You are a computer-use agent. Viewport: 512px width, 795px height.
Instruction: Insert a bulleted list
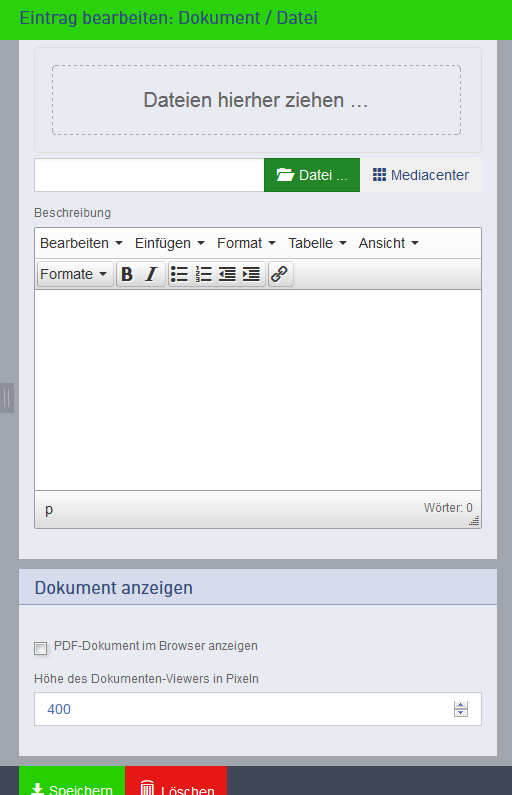[x=179, y=274]
